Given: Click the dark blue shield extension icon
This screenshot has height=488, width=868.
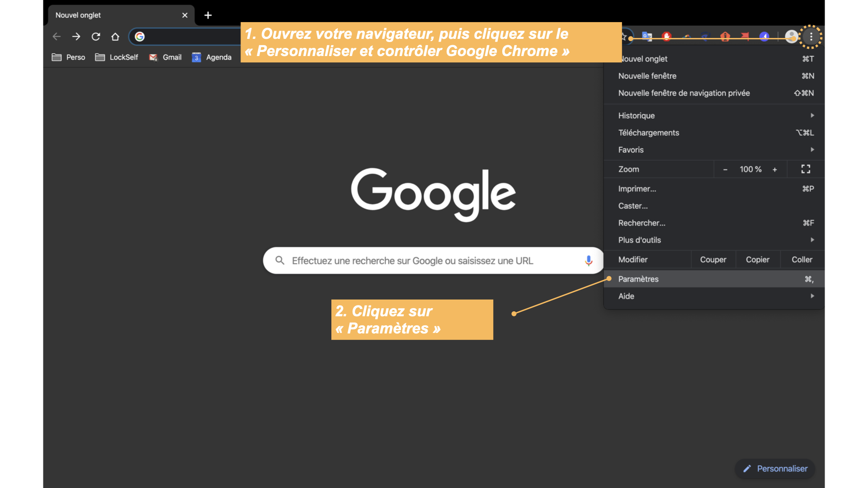Looking at the screenshot, I should click(x=706, y=37).
